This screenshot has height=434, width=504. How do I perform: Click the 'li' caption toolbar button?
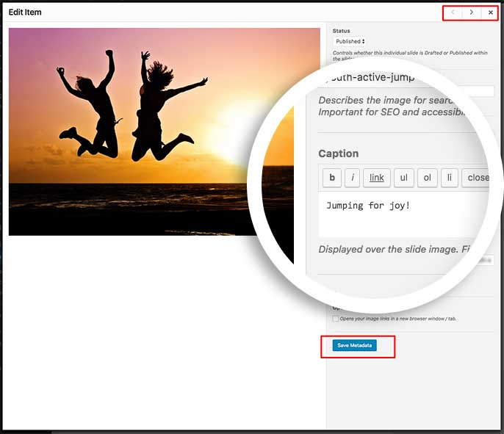coord(450,178)
